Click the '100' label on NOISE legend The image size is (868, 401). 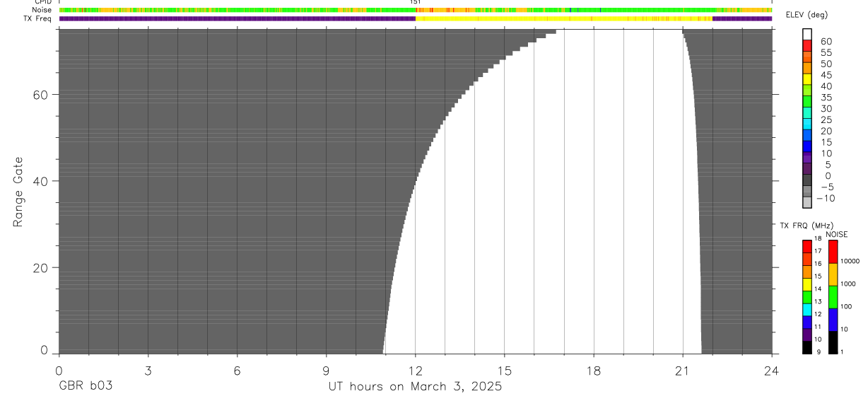[846, 306]
